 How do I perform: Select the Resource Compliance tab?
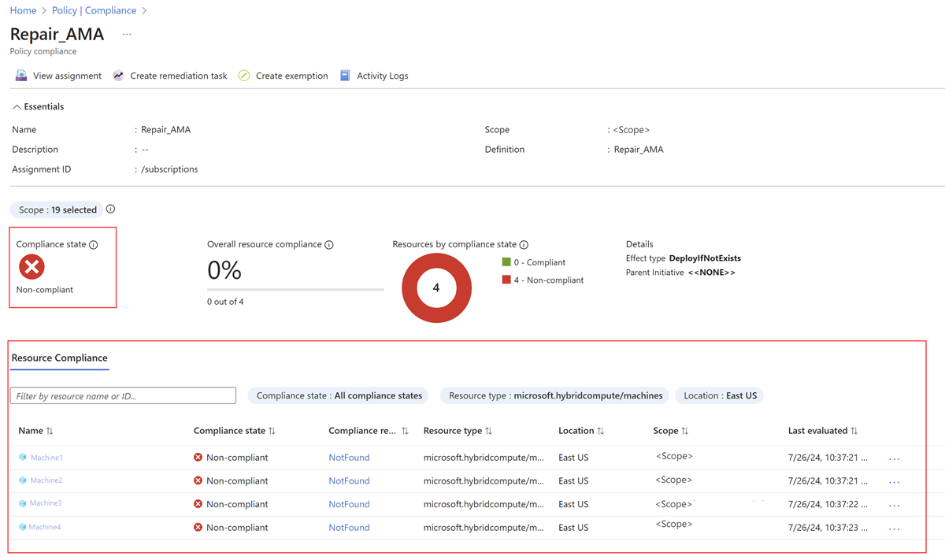coord(59,358)
